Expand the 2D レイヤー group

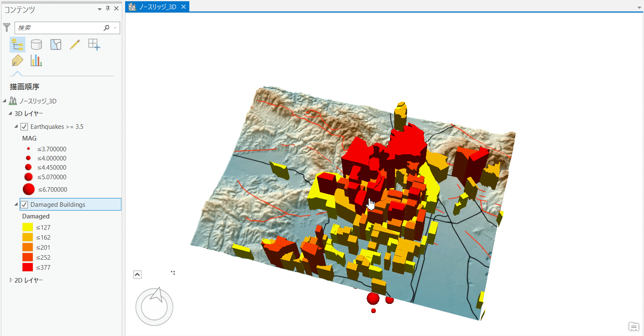click(10, 280)
